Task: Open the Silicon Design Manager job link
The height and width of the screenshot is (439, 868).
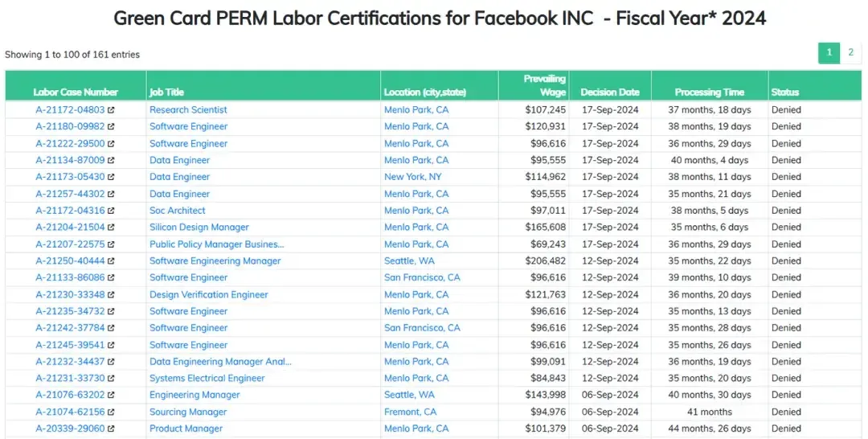Action: tap(199, 227)
